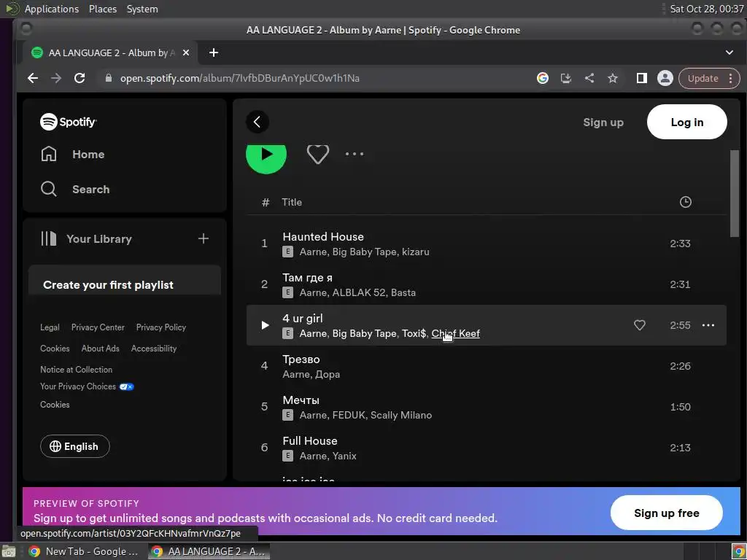Open Privacy Center link

pos(98,327)
